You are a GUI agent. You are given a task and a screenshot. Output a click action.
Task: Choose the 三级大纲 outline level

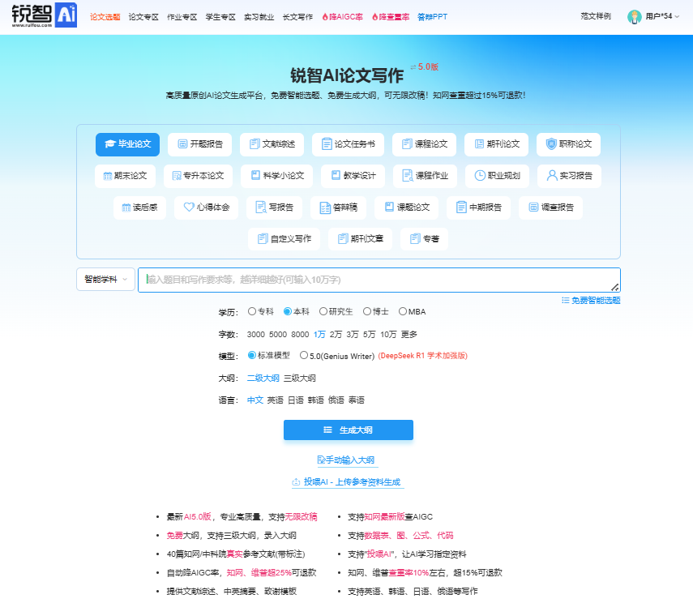click(300, 378)
